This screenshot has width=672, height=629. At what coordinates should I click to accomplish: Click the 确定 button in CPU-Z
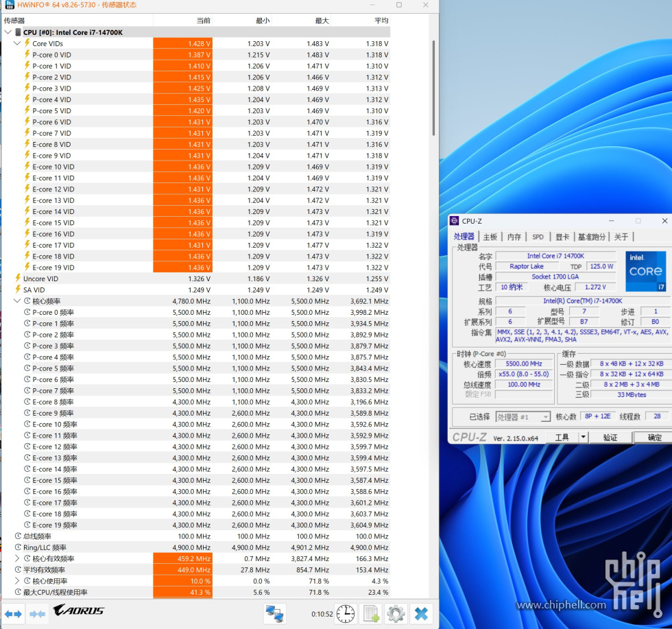(x=653, y=438)
